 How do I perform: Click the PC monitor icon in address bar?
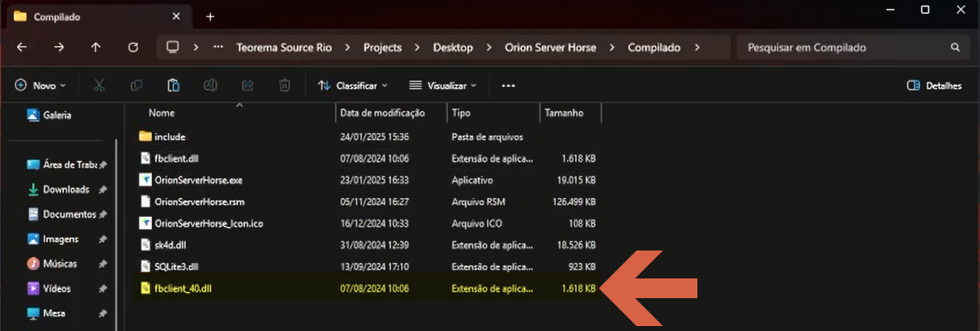(173, 48)
